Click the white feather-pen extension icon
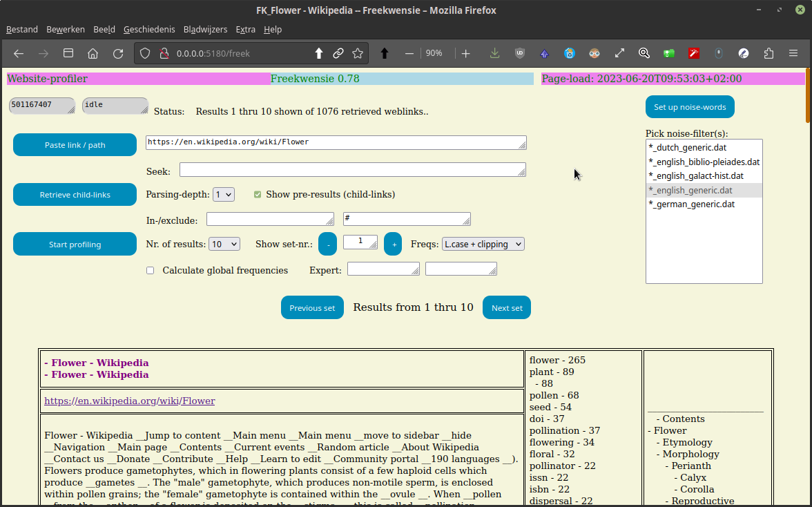 point(744,53)
